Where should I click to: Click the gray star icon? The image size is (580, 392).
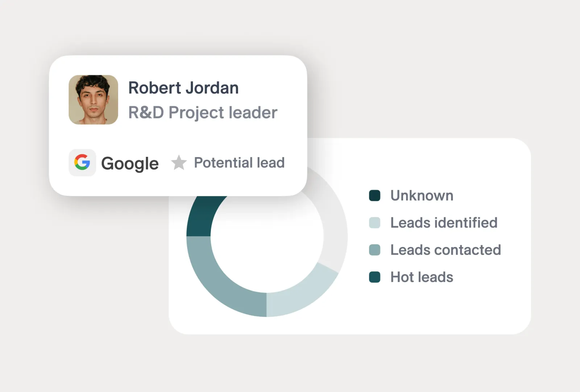click(179, 163)
